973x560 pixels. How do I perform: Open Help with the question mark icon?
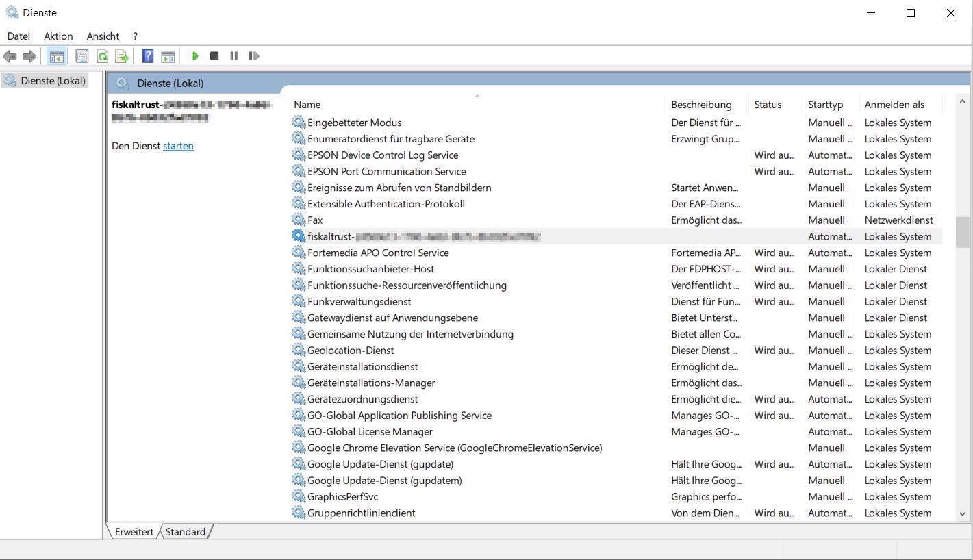point(148,56)
